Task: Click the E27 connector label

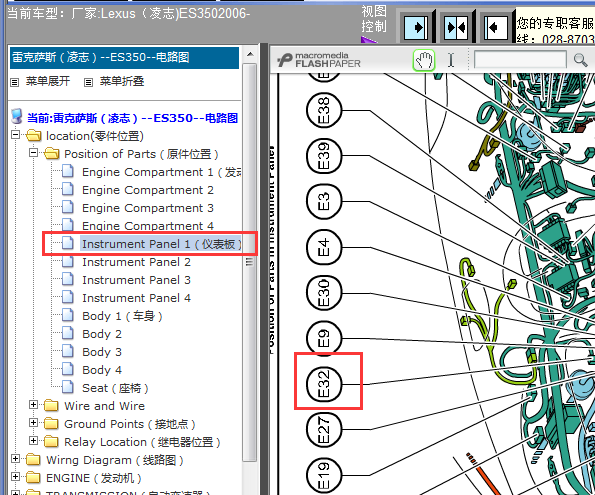Action: [324, 429]
